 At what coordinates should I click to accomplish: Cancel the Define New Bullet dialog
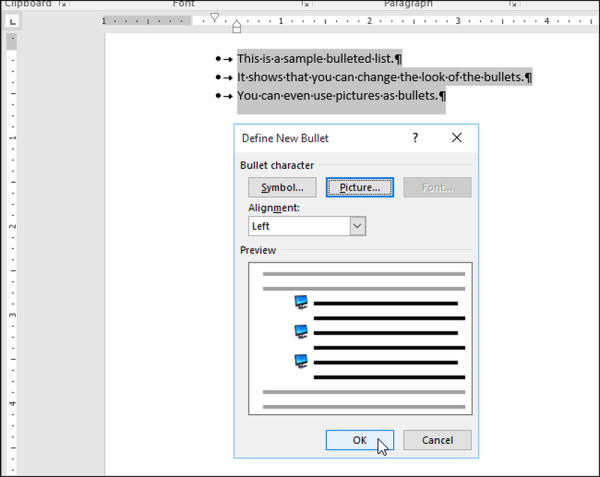click(437, 440)
